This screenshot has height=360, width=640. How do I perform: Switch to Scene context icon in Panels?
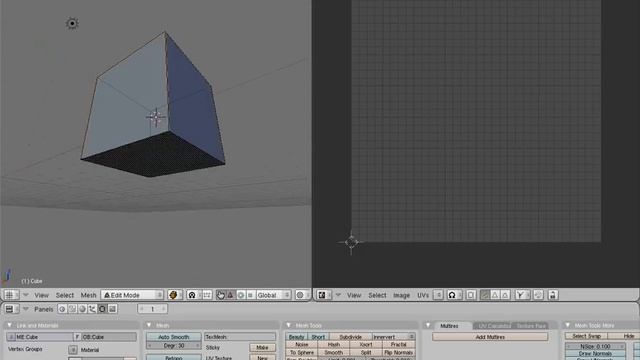point(112,309)
